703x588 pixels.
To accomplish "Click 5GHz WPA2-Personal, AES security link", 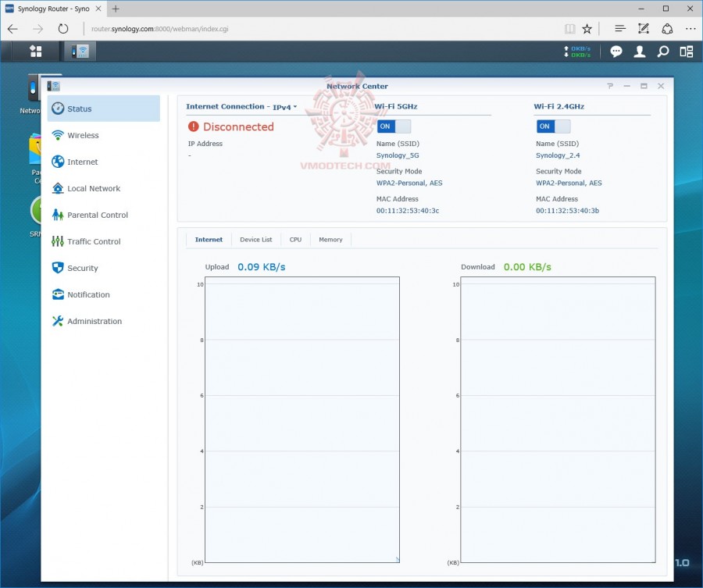I will tap(409, 183).
